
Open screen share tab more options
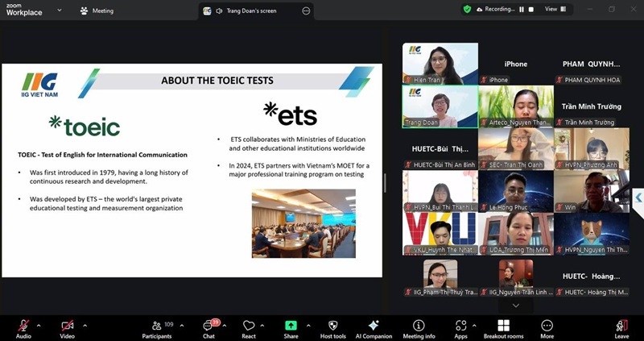coord(306,11)
